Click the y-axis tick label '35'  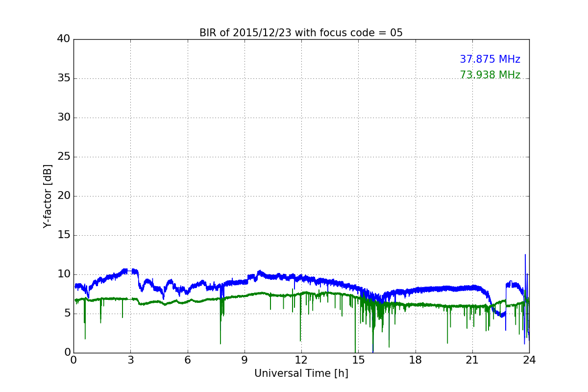point(64,78)
